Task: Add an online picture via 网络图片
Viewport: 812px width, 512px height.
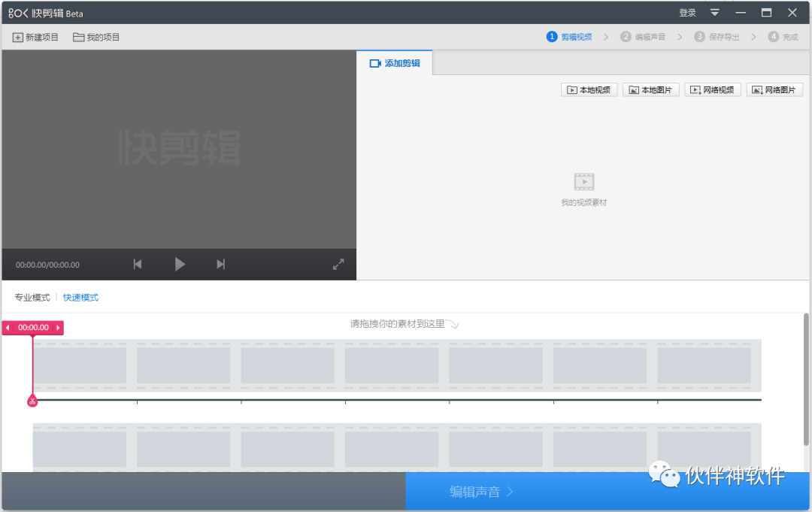Action: [x=774, y=90]
